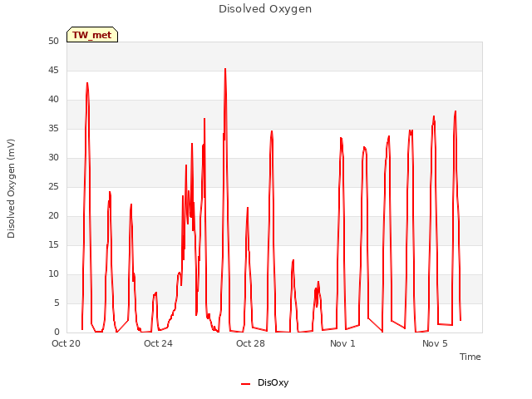
Task: Click the Oct 28 x-axis tick label
Action: 250,343
